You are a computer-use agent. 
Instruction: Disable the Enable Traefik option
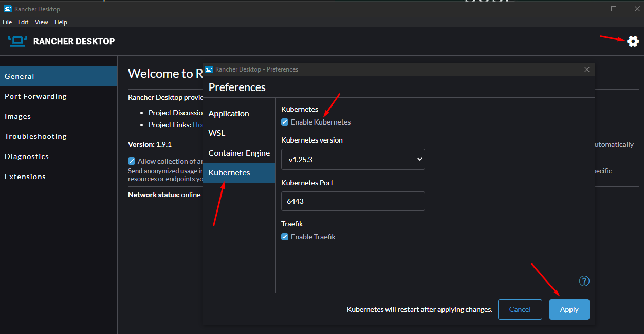coord(285,237)
